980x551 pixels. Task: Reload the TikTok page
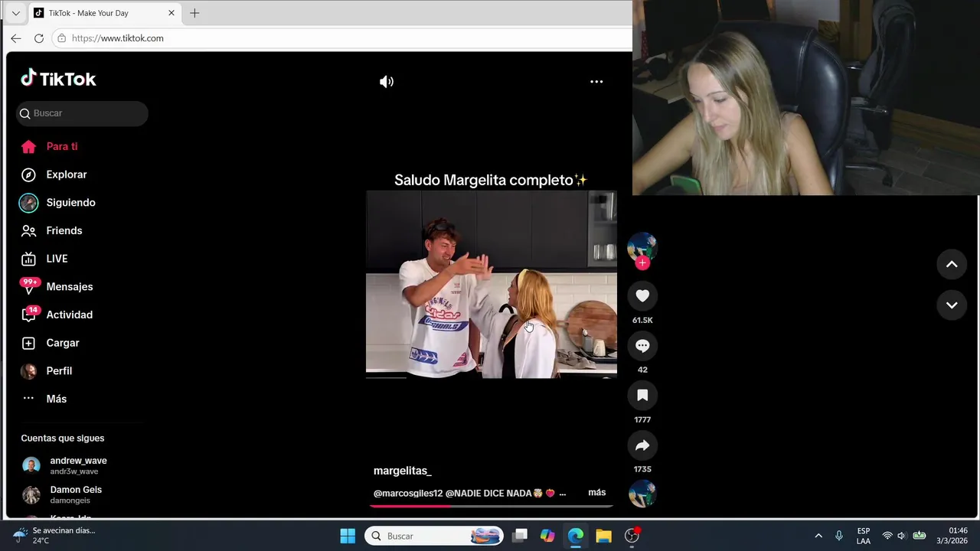pos(39,38)
